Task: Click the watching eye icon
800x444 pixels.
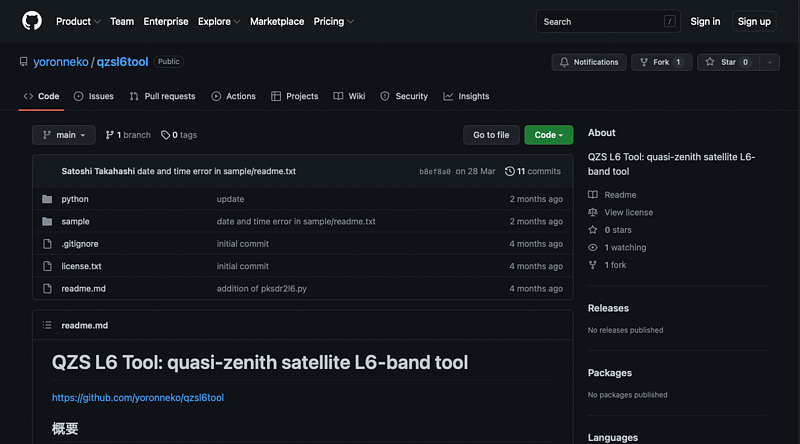Action: click(x=592, y=247)
